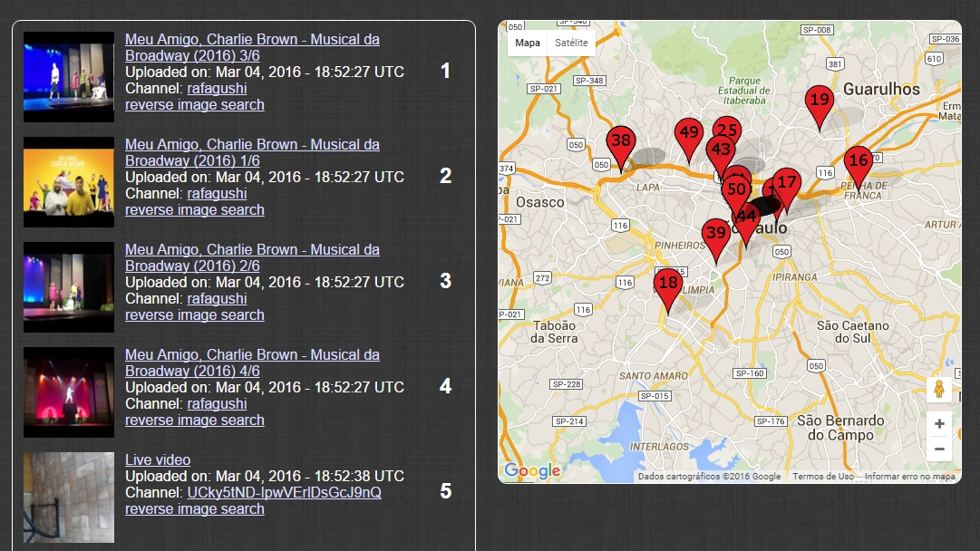Reverse image search for Live video

194,508
